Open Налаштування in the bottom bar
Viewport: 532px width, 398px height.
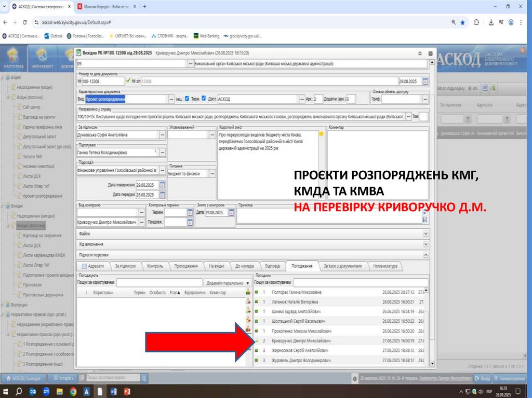coord(509,378)
